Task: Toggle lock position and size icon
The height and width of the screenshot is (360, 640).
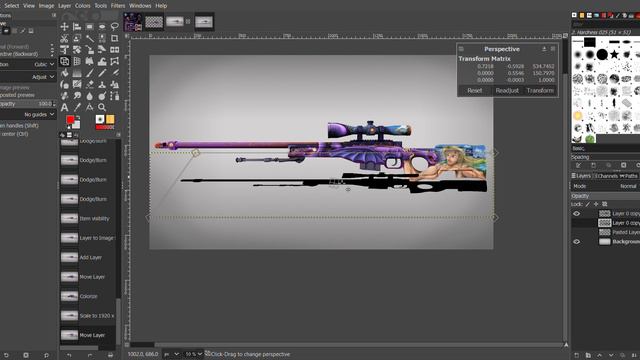Action: pyautogui.click(x=596, y=204)
